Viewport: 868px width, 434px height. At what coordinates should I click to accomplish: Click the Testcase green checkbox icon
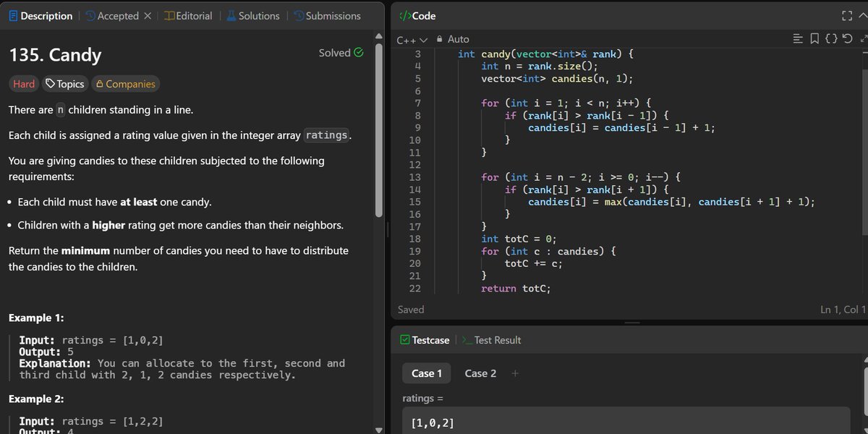pos(405,340)
